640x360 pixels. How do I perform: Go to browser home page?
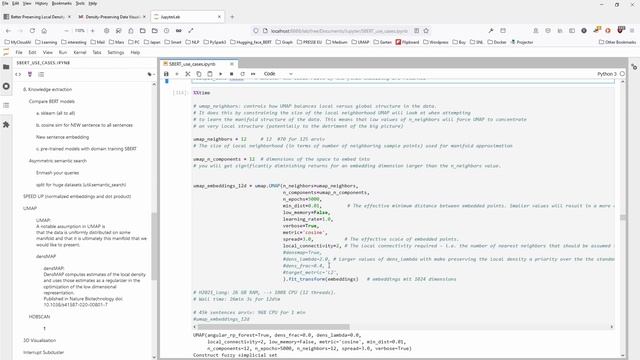point(44,31)
